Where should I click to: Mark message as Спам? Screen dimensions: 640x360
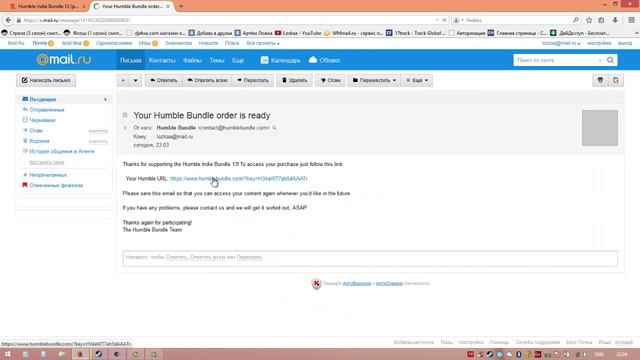point(330,80)
